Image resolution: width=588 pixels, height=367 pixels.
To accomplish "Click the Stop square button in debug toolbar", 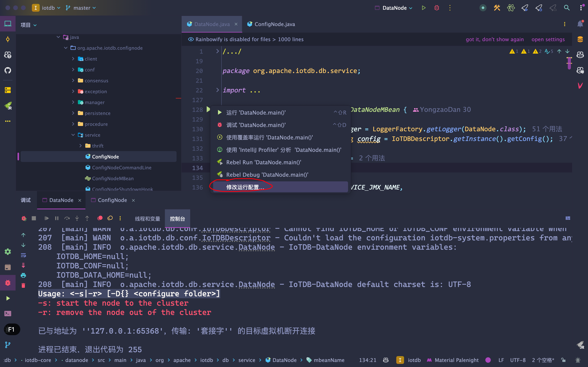I will pos(34,218).
